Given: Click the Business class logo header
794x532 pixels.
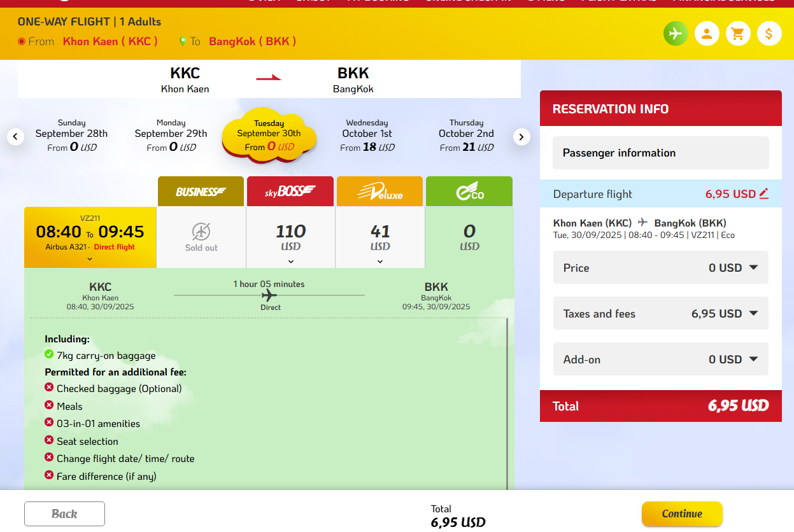Looking at the screenshot, I should 201,192.
